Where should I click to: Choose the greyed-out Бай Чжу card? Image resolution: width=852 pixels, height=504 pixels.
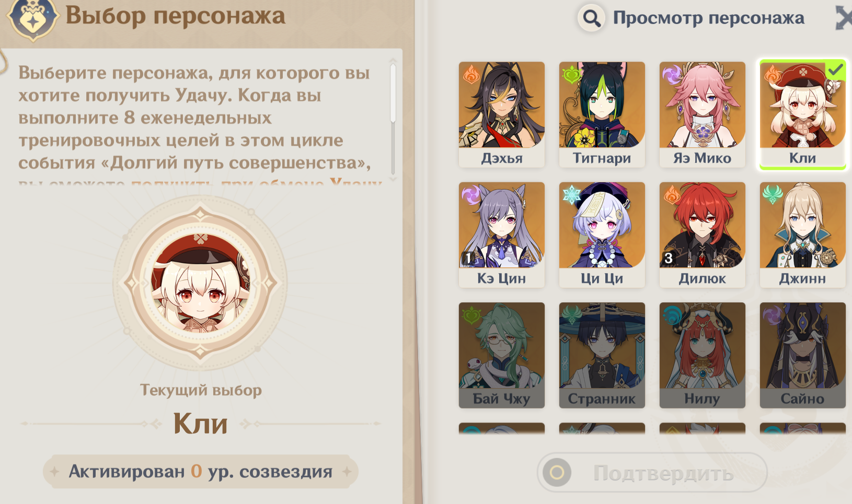click(x=501, y=355)
